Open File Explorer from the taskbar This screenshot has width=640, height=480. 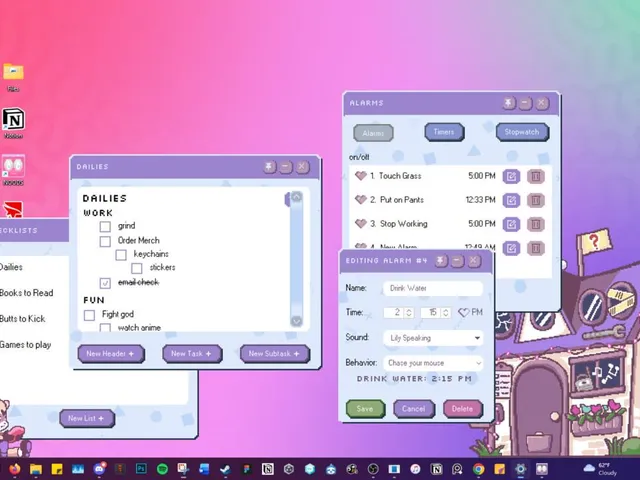[36, 469]
